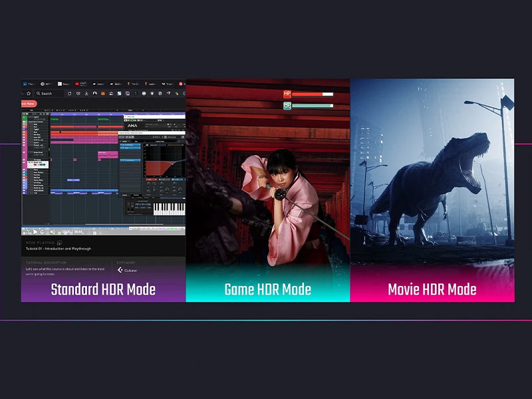Click the icon beside Now Playing

click(x=60, y=243)
